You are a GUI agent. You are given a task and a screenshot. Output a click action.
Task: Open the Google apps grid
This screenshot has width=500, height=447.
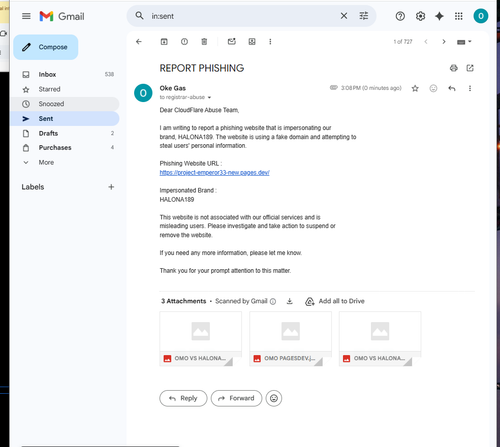(x=459, y=16)
